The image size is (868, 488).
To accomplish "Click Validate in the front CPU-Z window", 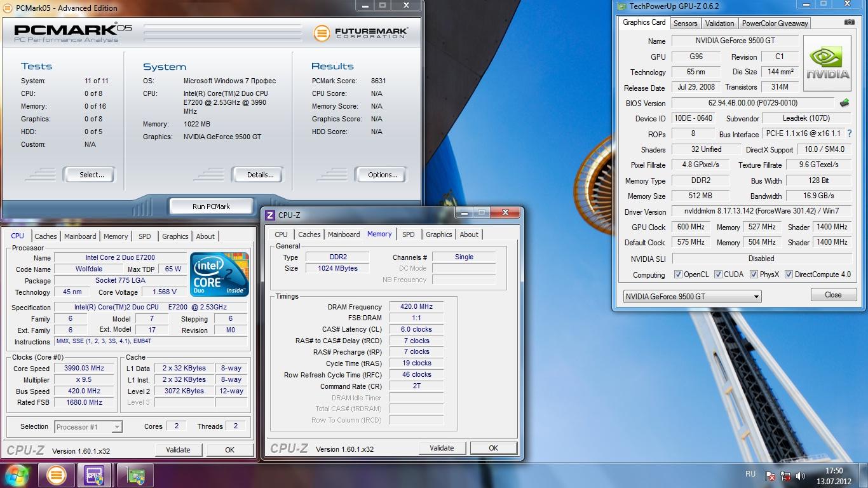I will (x=442, y=448).
